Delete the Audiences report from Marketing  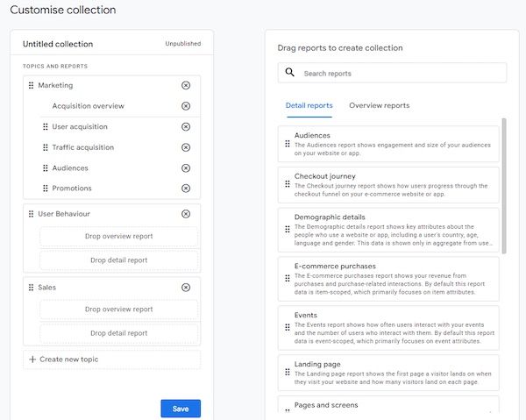pos(185,168)
